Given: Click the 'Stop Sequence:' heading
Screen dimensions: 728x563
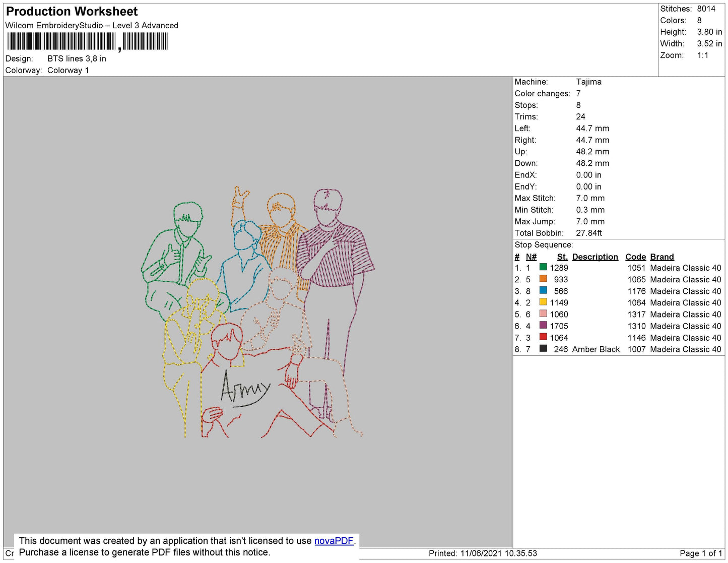Looking at the screenshot, I should 544,245.
